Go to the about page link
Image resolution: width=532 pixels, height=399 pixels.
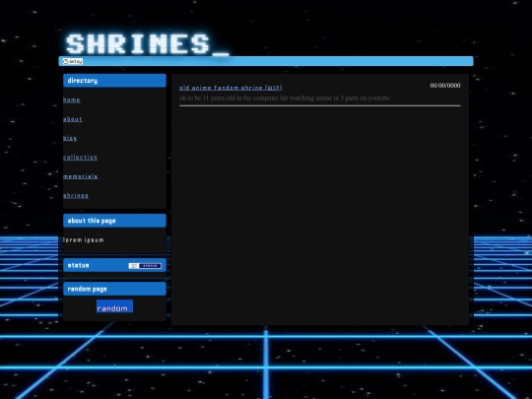pyautogui.click(x=73, y=119)
